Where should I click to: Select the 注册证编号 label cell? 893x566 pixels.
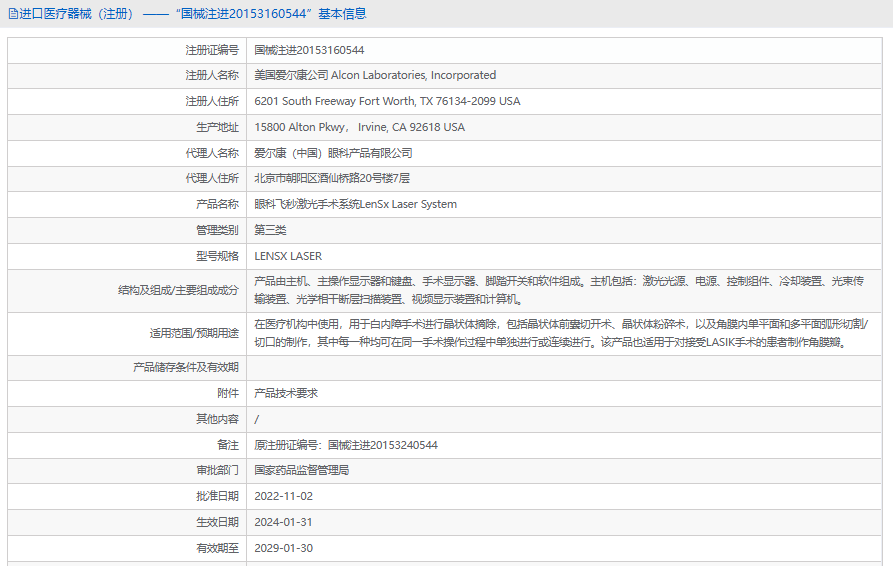point(127,50)
